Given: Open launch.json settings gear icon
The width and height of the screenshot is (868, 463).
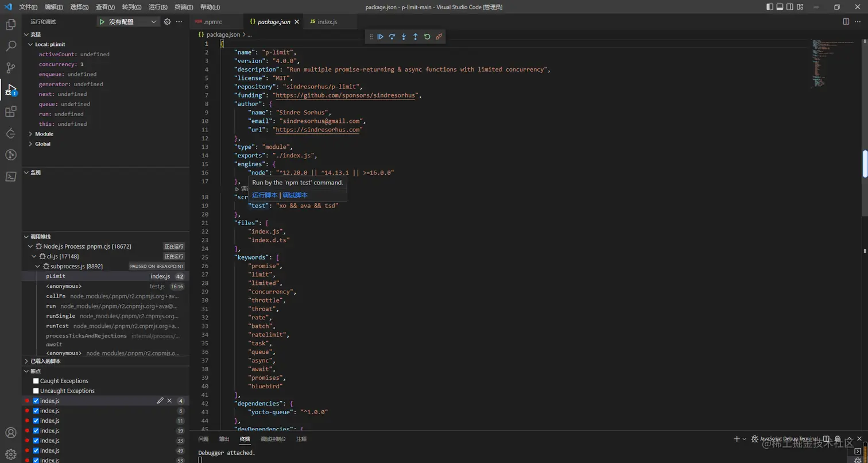Looking at the screenshot, I should 167,22.
